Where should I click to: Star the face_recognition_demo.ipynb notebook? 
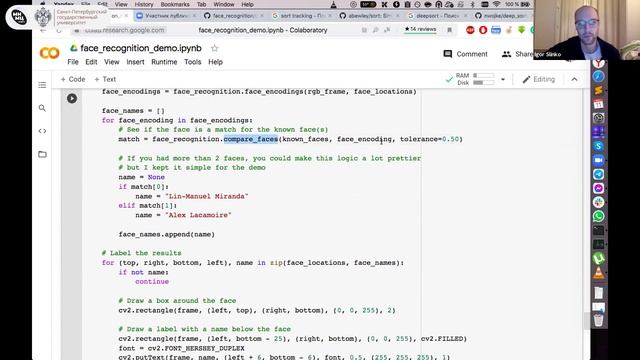click(214, 48)
